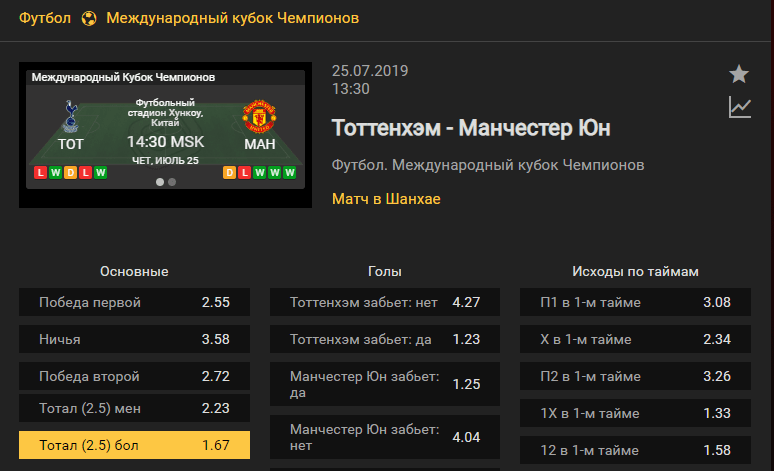This screenshot has width=774, height=471.
Task: Click Manchester United crest in match widget
Action: [x=259, y=117]
